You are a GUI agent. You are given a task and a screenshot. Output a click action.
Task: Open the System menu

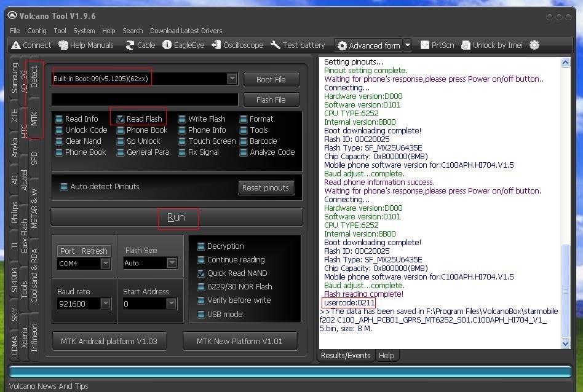pos(84,31)
